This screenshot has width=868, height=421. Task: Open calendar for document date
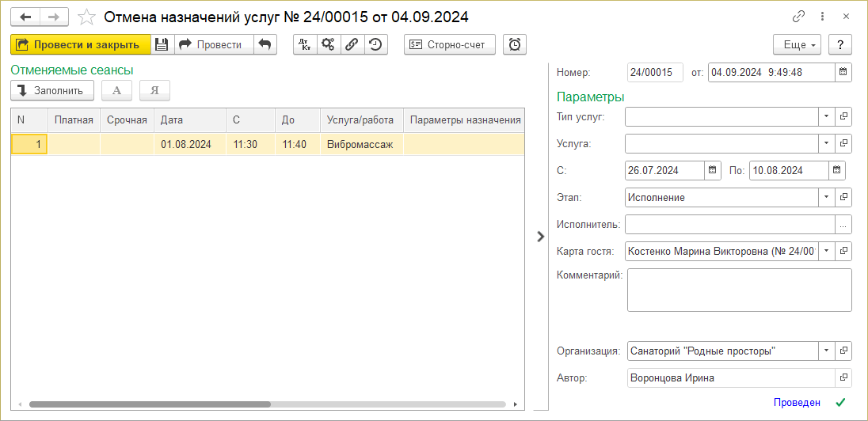(843, 73)
